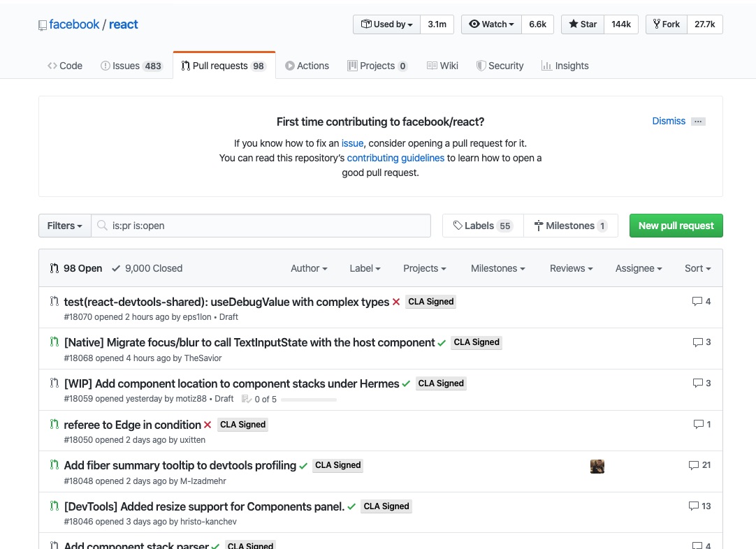
Task: Expand the Label filter menu
Action: [x=365, y=268]
